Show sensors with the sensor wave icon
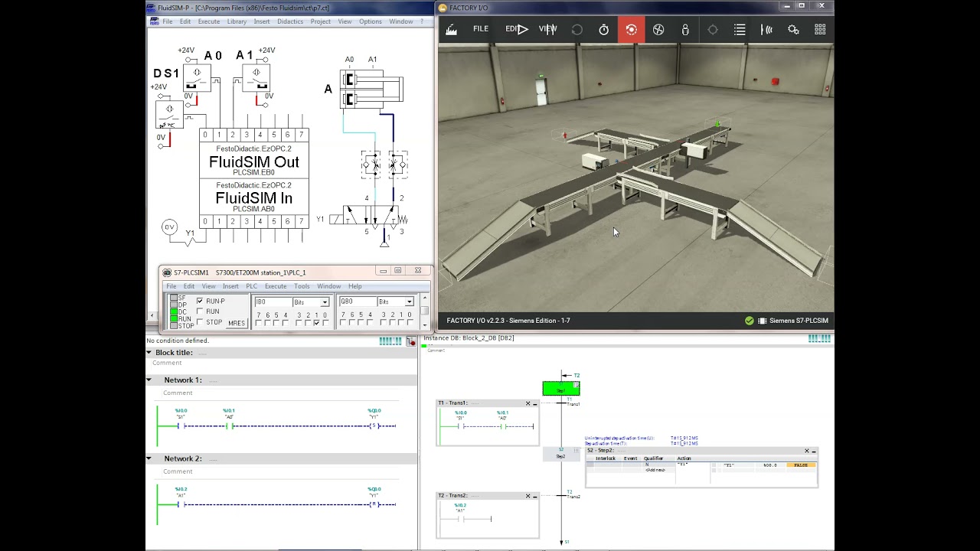The height and width of the screenshot is (551, 980). point(766,30)
